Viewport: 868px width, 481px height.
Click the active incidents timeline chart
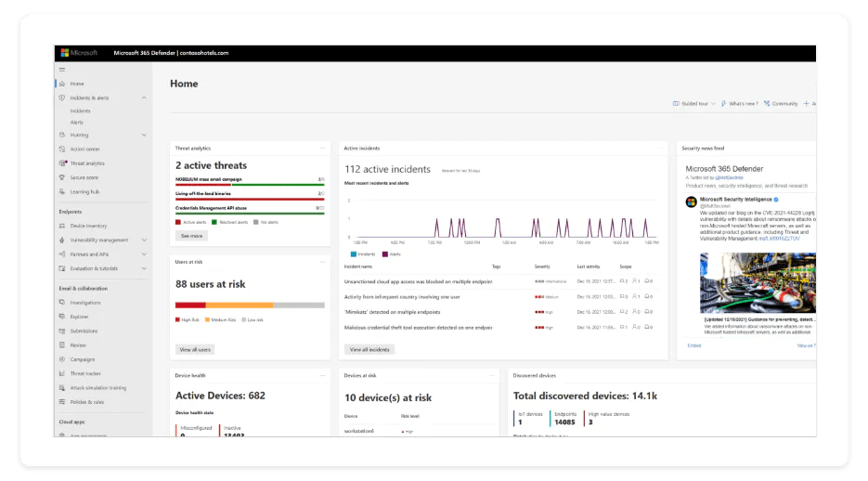click(502, 220)
